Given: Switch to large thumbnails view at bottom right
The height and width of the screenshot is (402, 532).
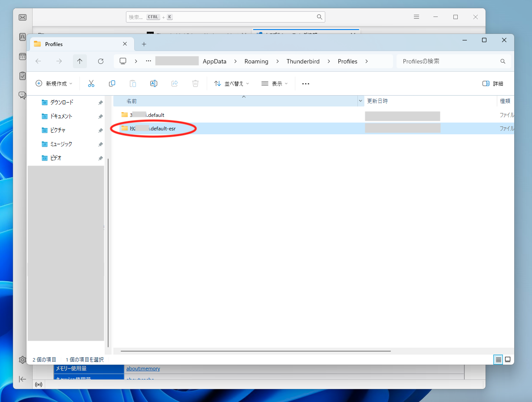Looking at the screenshot, I should 507,359.
